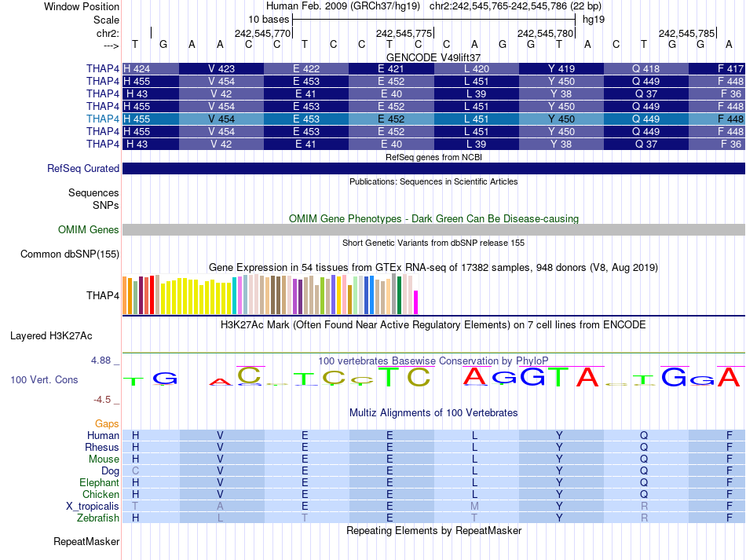Viewport: 746px width, 560px height.
Task: Click the Window Position track label
Action: [82, 6]
